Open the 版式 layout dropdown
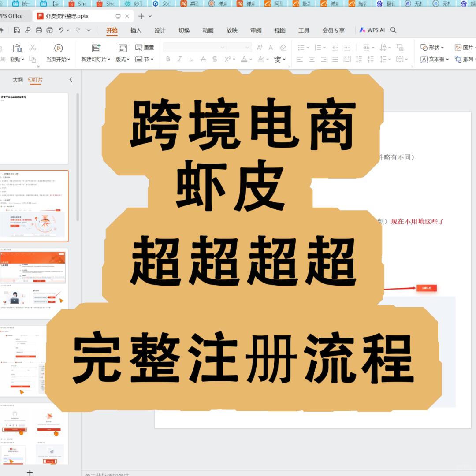The width and height of the screenshot is (476, 476). pos(128,59)
